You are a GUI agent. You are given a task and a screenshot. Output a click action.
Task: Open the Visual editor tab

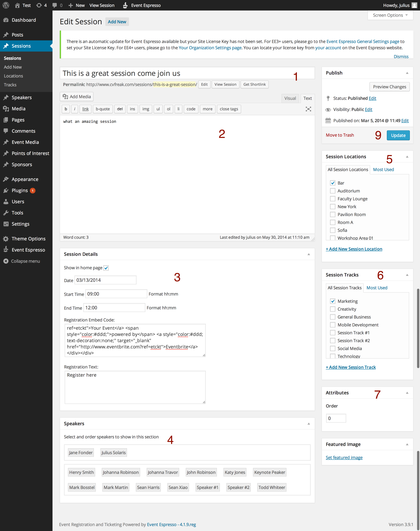289,98
